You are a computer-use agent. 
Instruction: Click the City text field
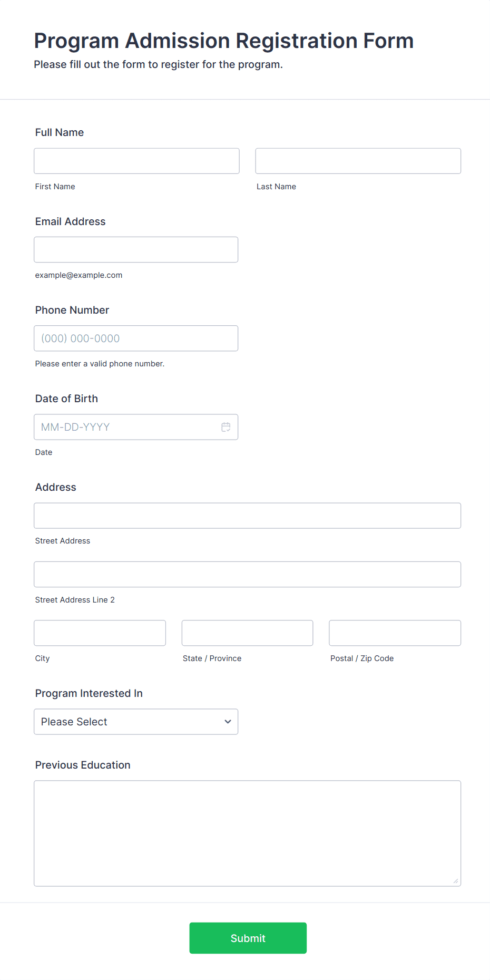[100, 633]
